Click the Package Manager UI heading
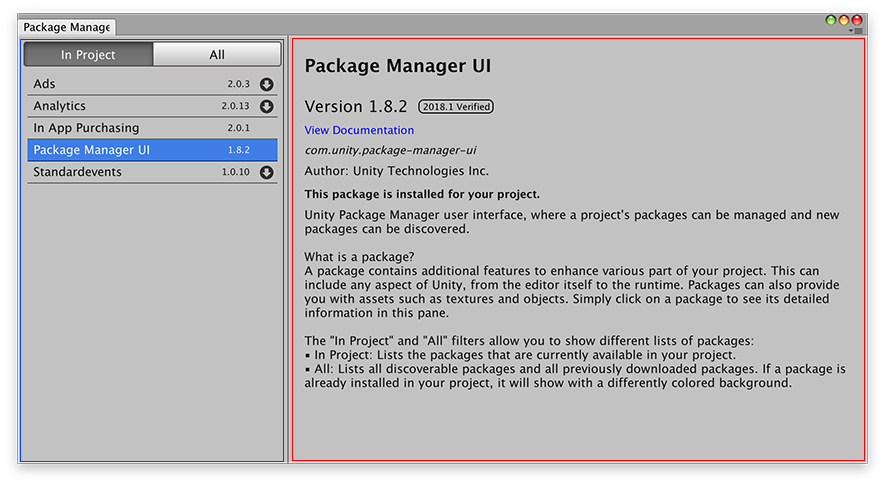 coord(397,66)
